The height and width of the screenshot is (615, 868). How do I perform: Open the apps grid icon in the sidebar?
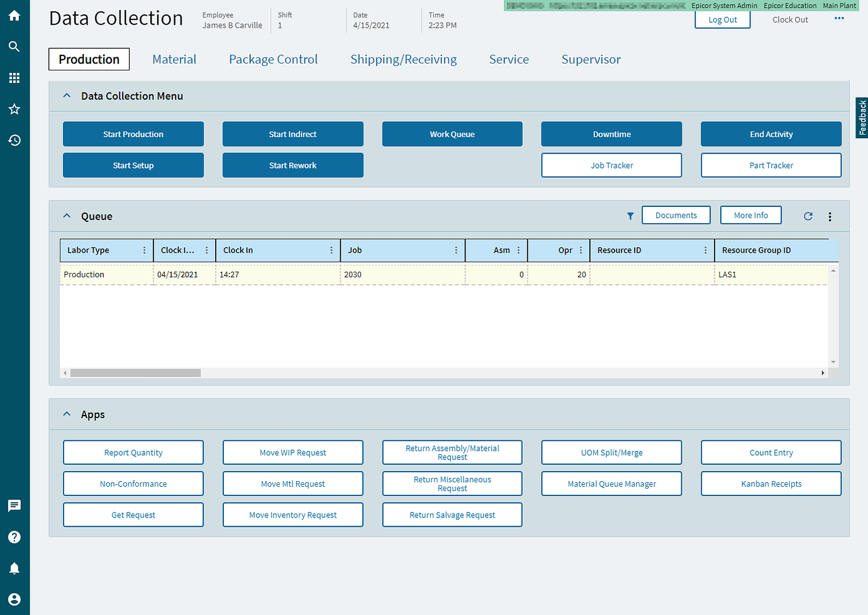pyautogui.click(x=14, y=78)
